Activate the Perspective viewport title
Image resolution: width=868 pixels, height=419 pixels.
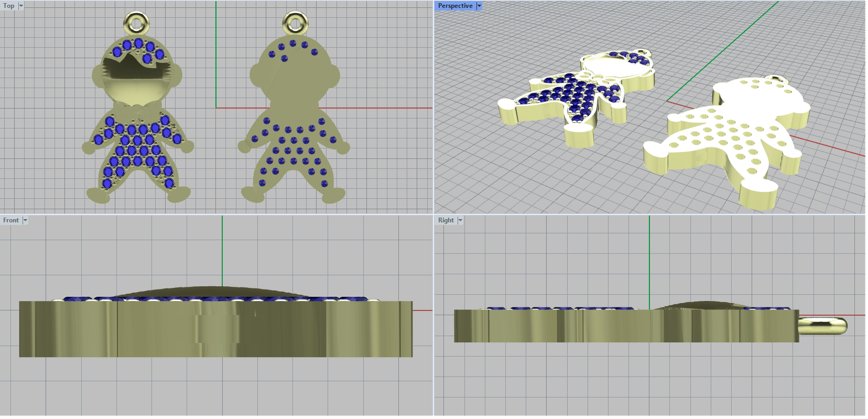[455, 6]
